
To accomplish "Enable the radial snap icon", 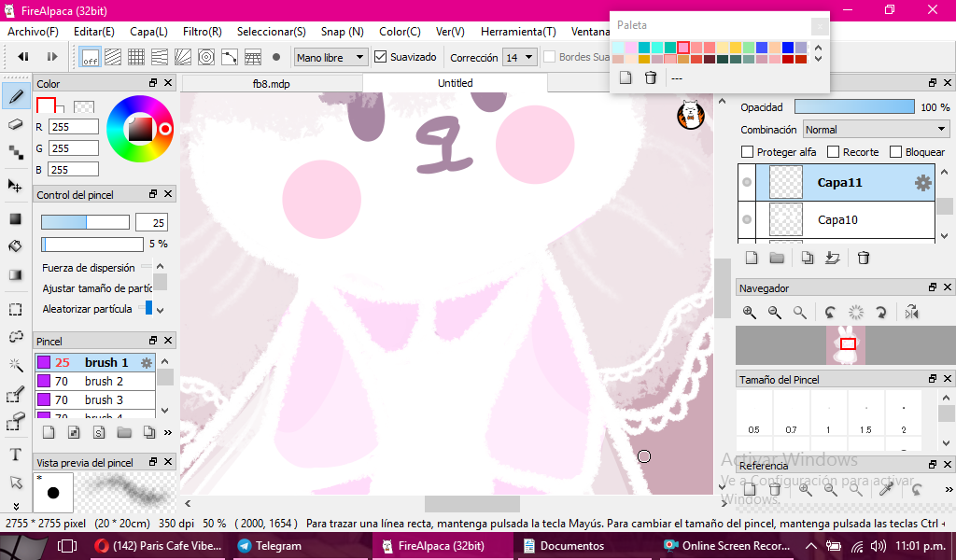I will tap(183, 57).
